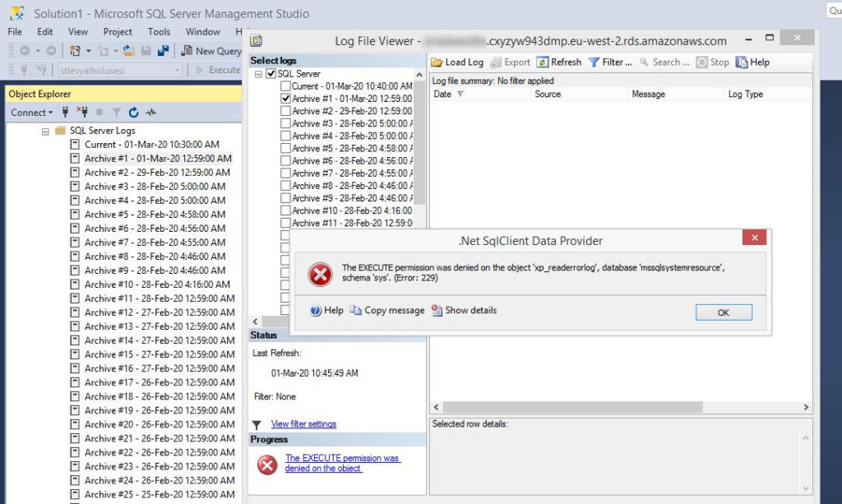Click Show details in the error dialog
Screen dimensions: 842x504
pyautogui.click(x=464, y=310)
